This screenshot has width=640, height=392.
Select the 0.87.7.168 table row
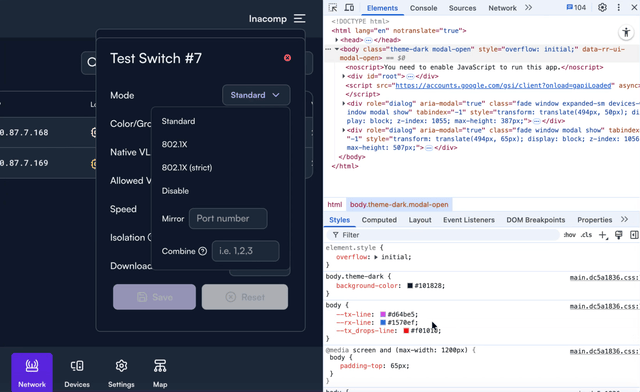(x=48, y=132)
